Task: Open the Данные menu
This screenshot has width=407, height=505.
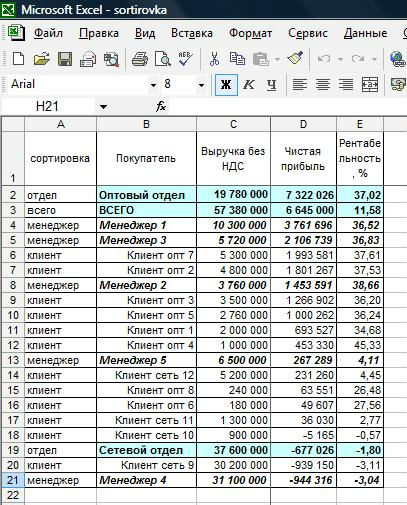Action: [x=365, y=33]
